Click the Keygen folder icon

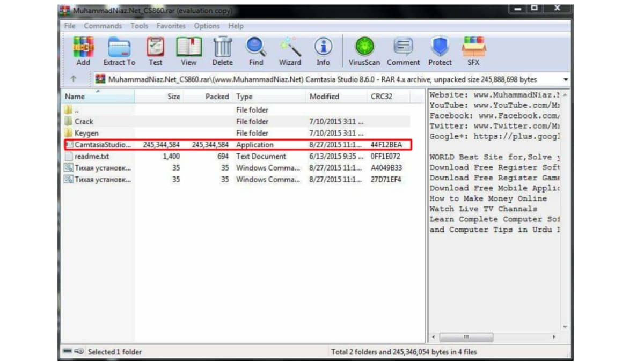click(x=69, y=133)
